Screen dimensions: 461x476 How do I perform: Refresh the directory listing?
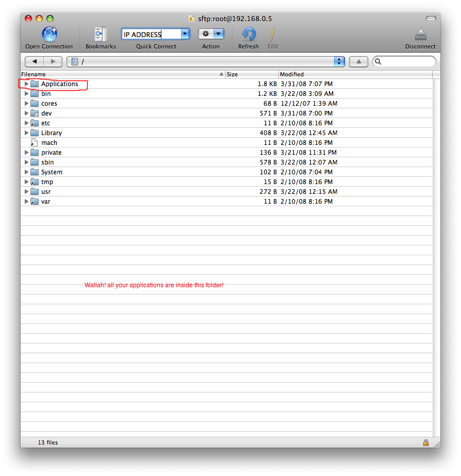coord(249,34)
